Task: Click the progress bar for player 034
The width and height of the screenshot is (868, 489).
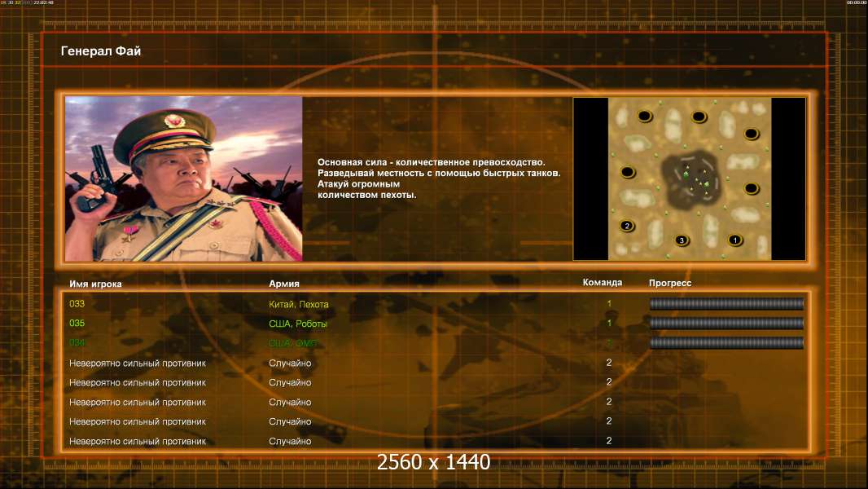Action: 726,343
